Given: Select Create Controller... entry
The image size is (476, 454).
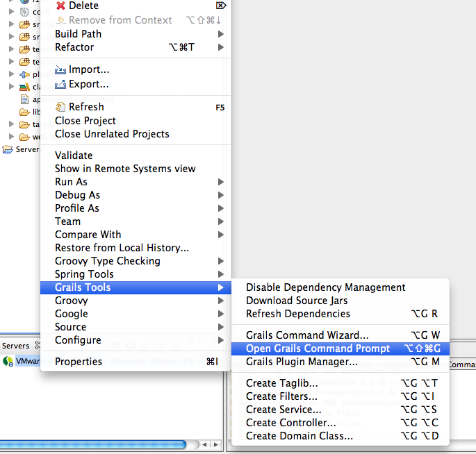Looking at the screenshot, I should click(340, 423).
